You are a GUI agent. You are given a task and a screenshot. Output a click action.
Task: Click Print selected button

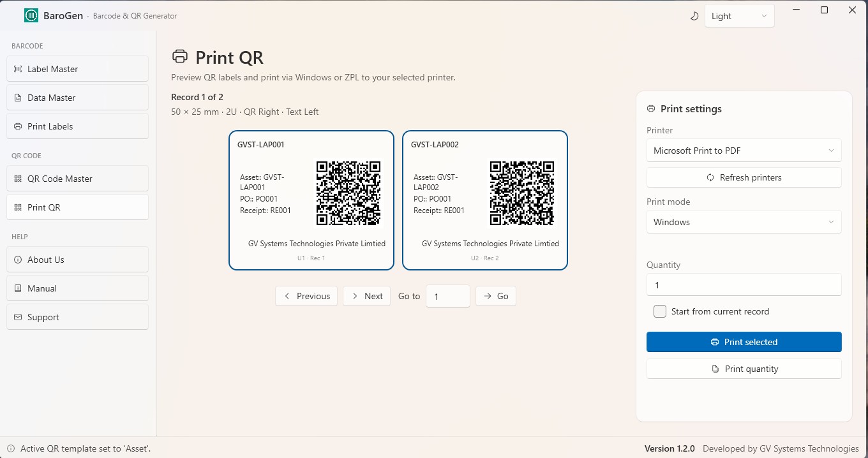pos(744,342)
